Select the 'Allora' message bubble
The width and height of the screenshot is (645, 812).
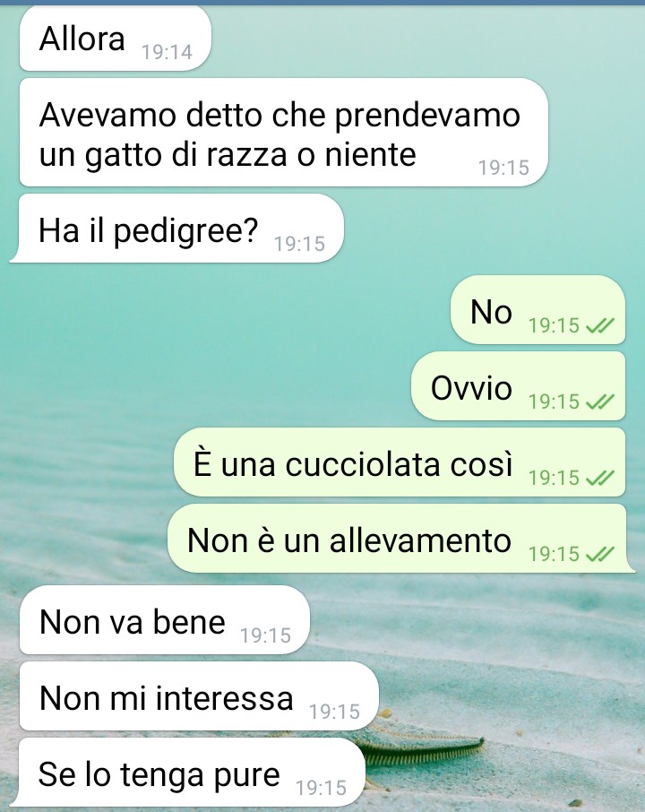coord(116,39)
